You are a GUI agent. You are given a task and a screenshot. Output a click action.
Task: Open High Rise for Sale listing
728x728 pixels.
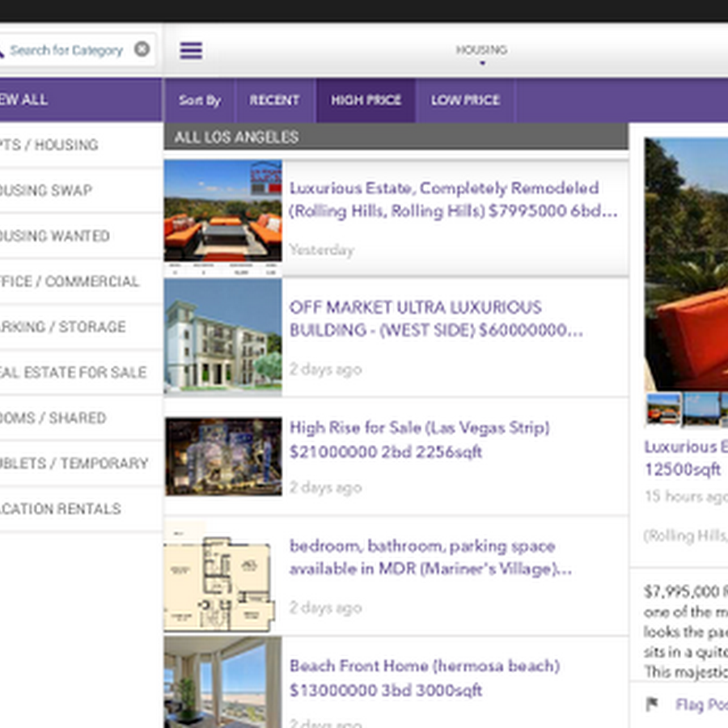click(419, 439)
